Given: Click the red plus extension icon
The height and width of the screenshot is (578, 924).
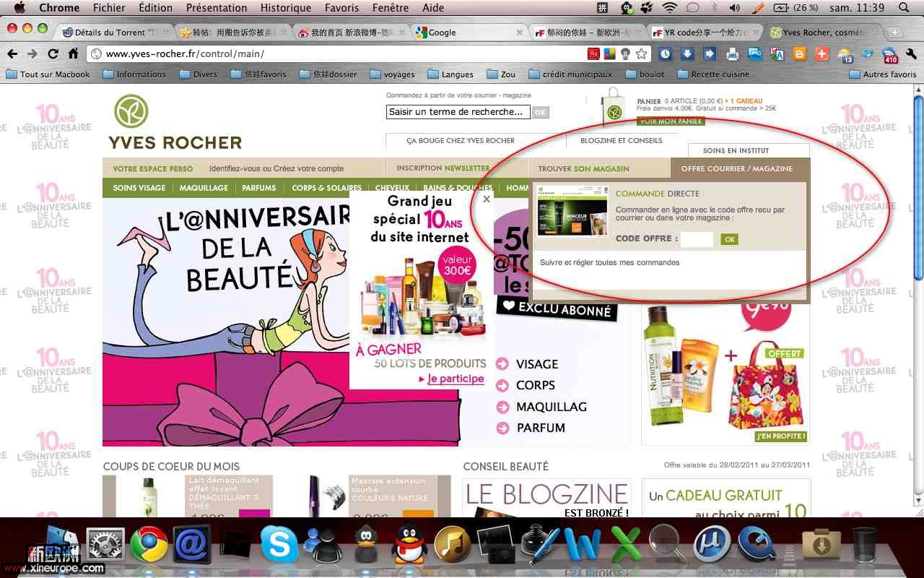Looking at the screenshot, I should pyautogui.click(x=822, y=53).
